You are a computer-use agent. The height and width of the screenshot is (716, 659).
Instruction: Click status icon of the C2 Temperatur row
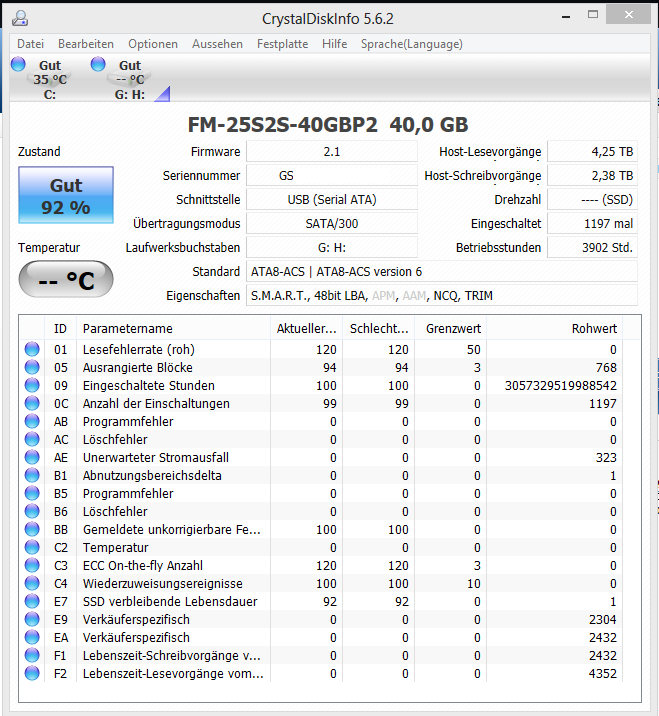[32, 547]
